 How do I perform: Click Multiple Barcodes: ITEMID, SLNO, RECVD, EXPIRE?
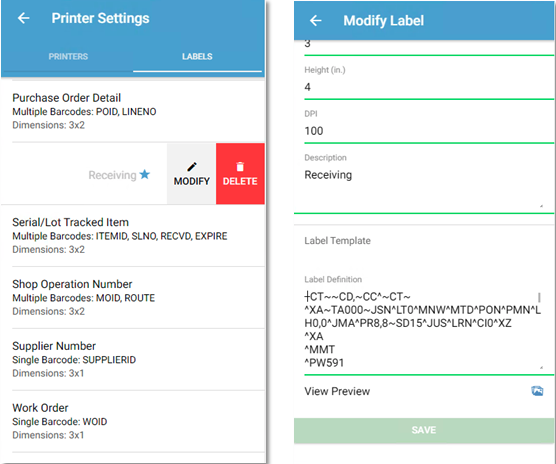click(x=120, y=236)
